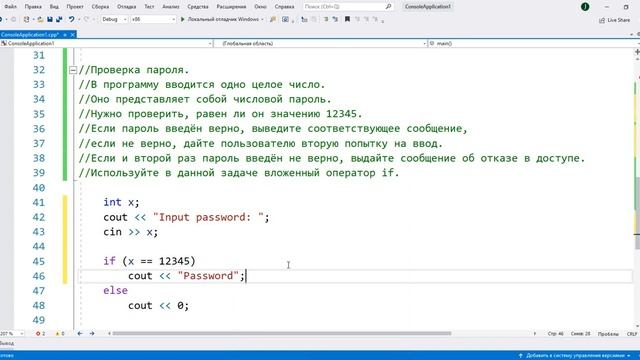The height and width of the screenshot is (360, 640).
Task: Click on "cout << 0;" line
Action: (x=158, y=305)
